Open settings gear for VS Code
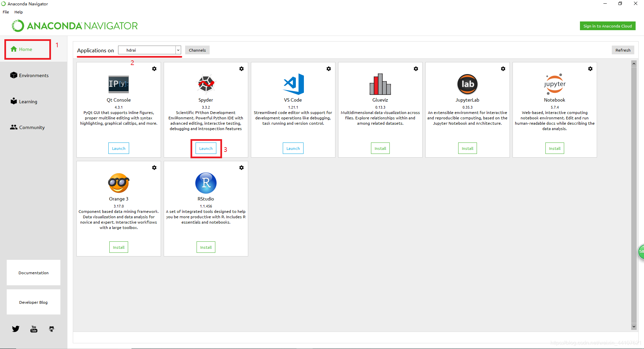The width and height of the screenshot is (644, 349). pos(329,69)
